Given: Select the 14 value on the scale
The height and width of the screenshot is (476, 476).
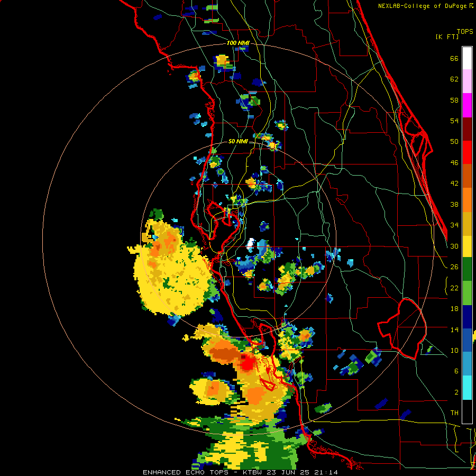Looking at the screenshot, I should click(454, 329).
